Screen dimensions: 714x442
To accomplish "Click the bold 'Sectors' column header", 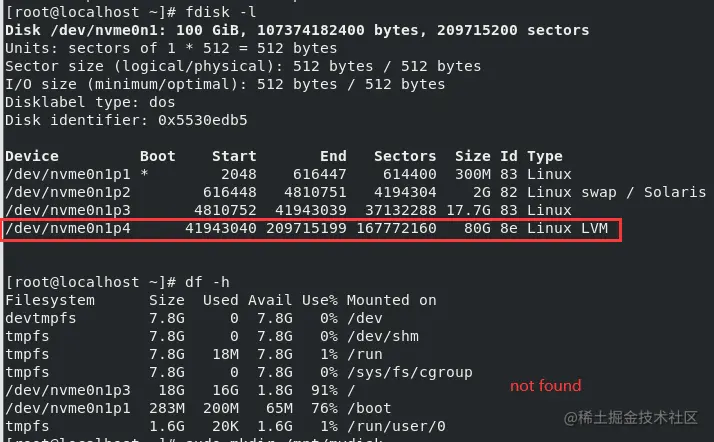I will [404, 156].
